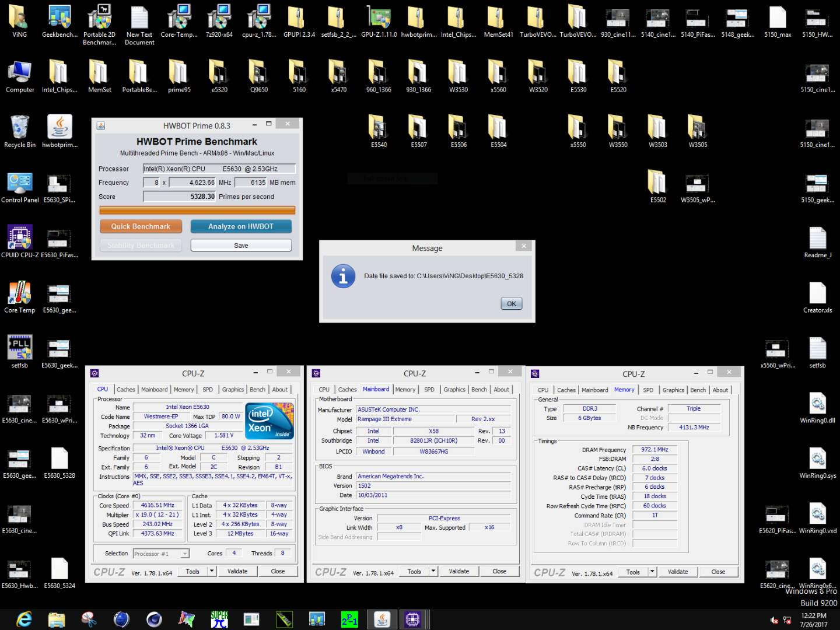This screenshot has width=840, height=630.
Task: Open the New Text Document file
Action: pyautogui.click(x=139, y=24)
